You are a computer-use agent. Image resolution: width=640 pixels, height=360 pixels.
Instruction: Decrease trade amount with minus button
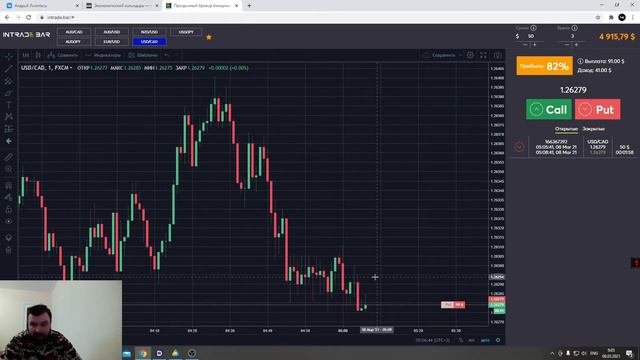click(525, 44)
